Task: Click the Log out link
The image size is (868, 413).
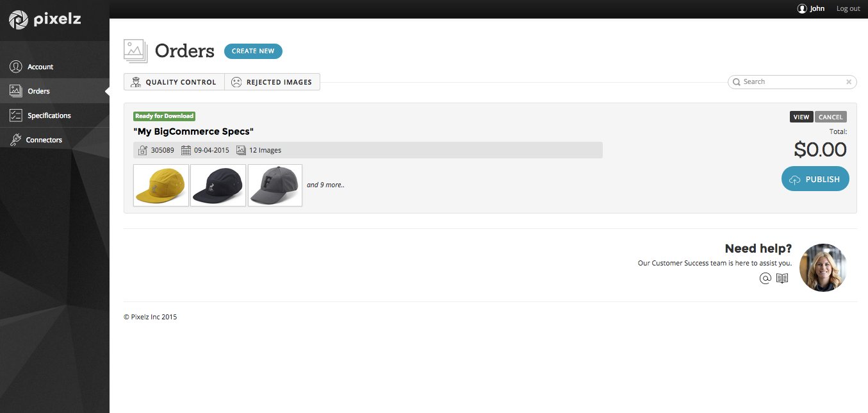Action: [x=848, y=9]
